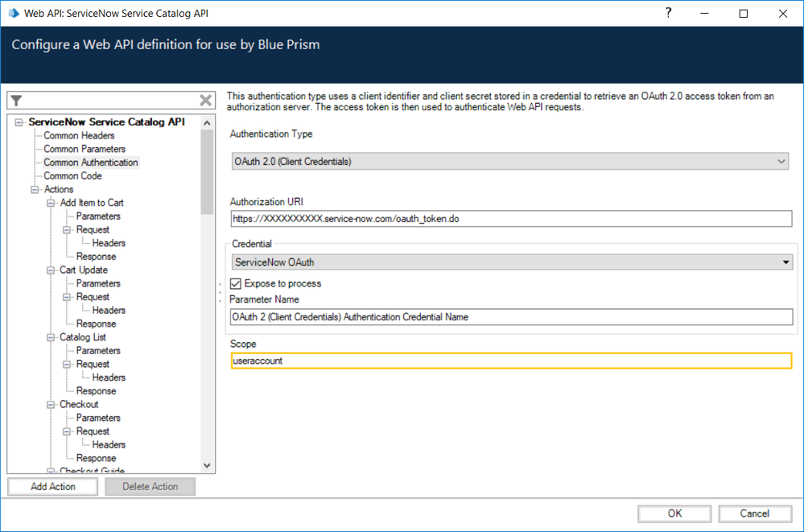Open Common Code tree item
Viewport: 804px width, 532px height.
coord(72,175)
